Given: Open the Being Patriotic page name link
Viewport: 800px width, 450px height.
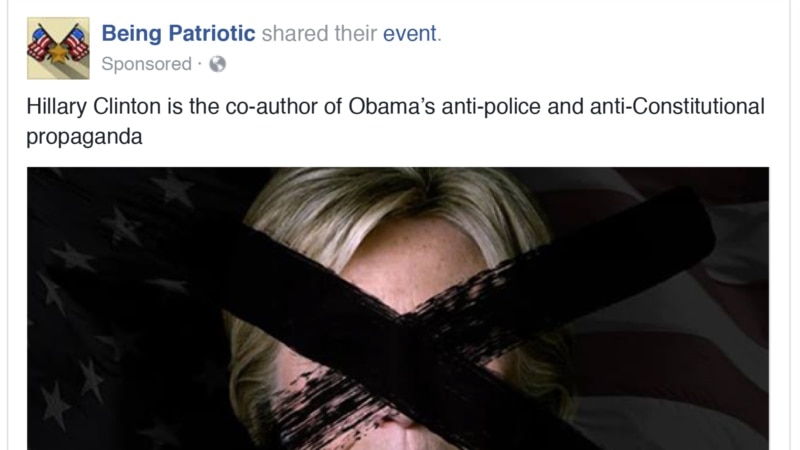Looking at the screenshot, I should [x=178, y=33].
